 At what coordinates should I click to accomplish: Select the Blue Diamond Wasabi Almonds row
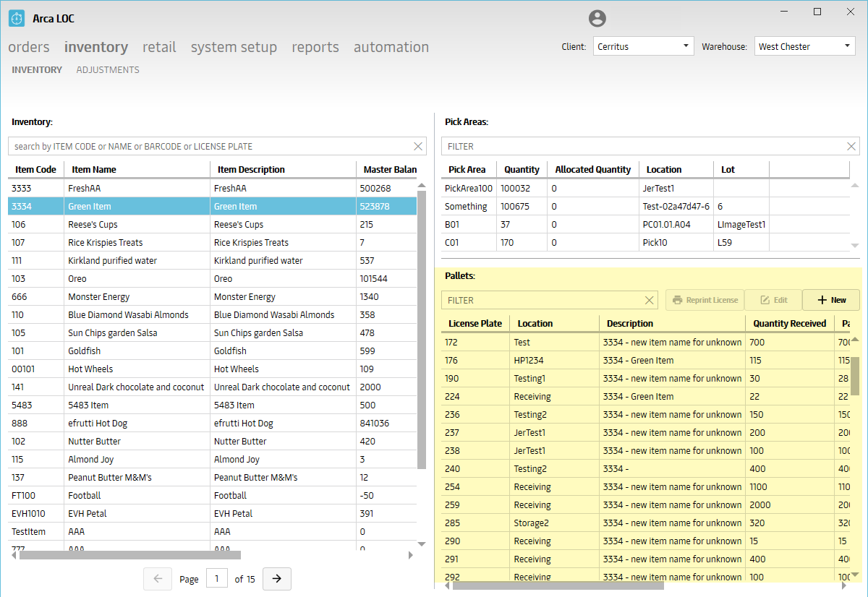click(x=213, y=314)
